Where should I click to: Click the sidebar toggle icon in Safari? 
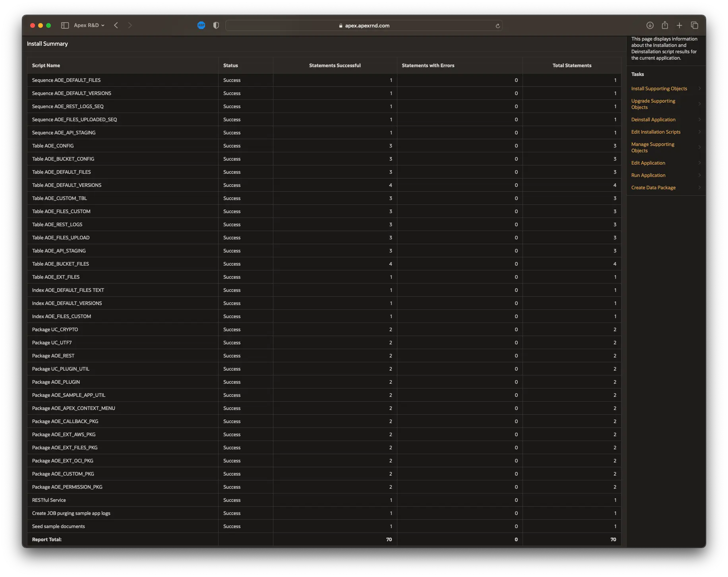(x=65, y=25)
